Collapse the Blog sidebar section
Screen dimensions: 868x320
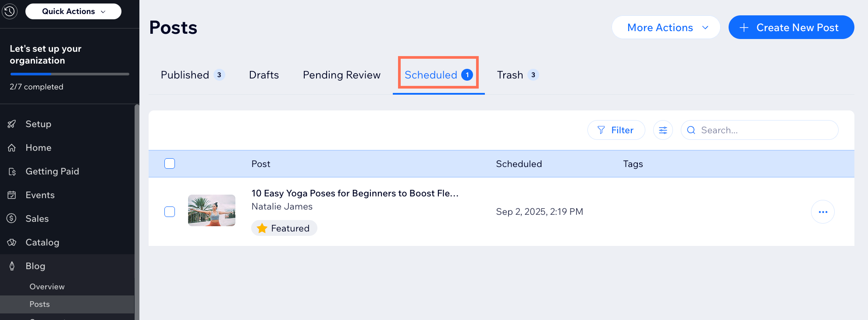(x=35, y=266)
